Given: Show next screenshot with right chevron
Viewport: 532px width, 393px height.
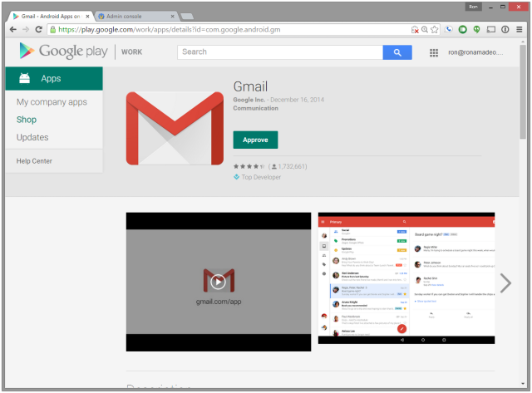Looking at the screenshot, I should [x=505, y=282].
